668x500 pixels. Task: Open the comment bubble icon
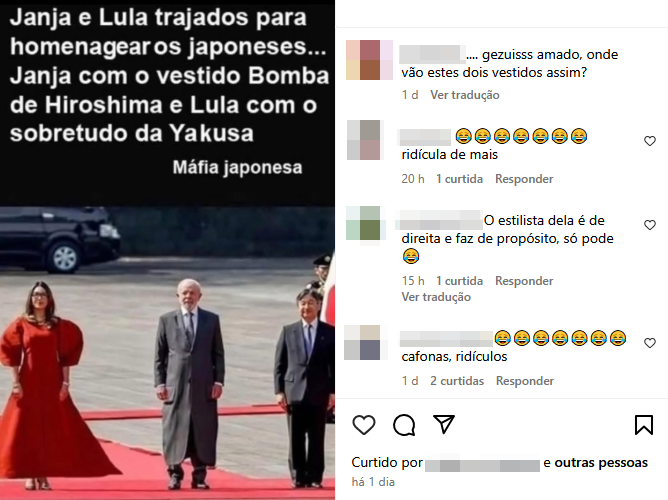(404, 425)
